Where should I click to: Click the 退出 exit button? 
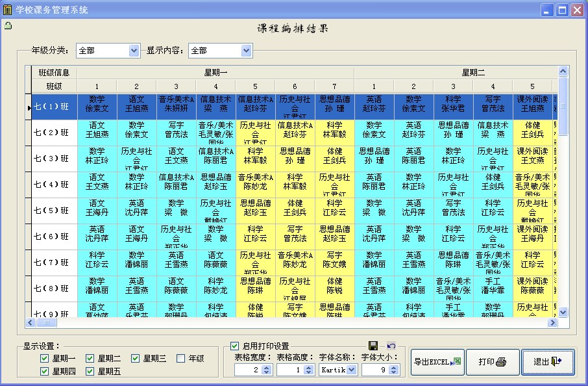coord(548,362)
